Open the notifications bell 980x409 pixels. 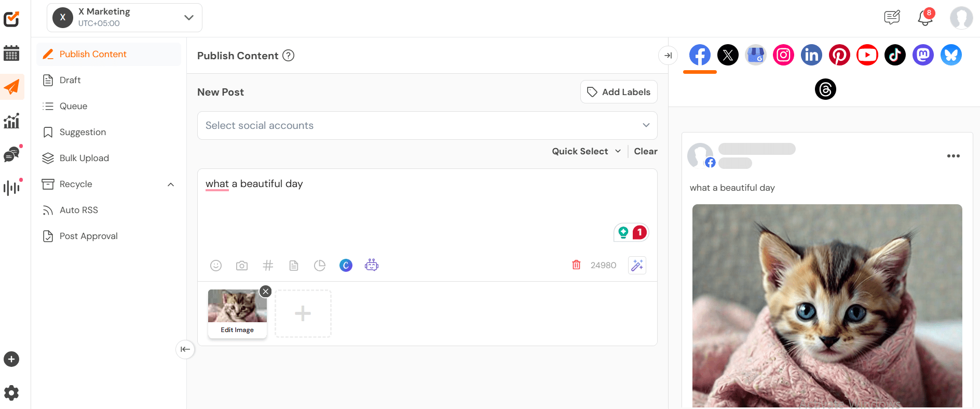tap(925, 18)
